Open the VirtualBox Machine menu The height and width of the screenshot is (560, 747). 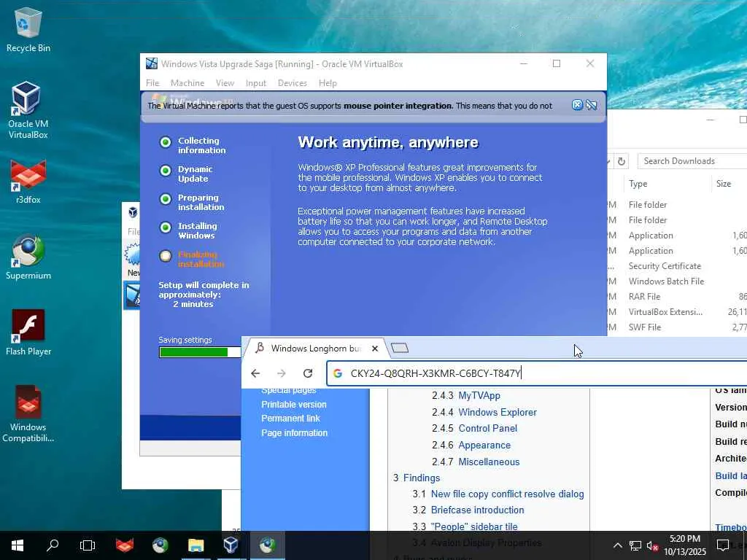(x=187, y=83)
